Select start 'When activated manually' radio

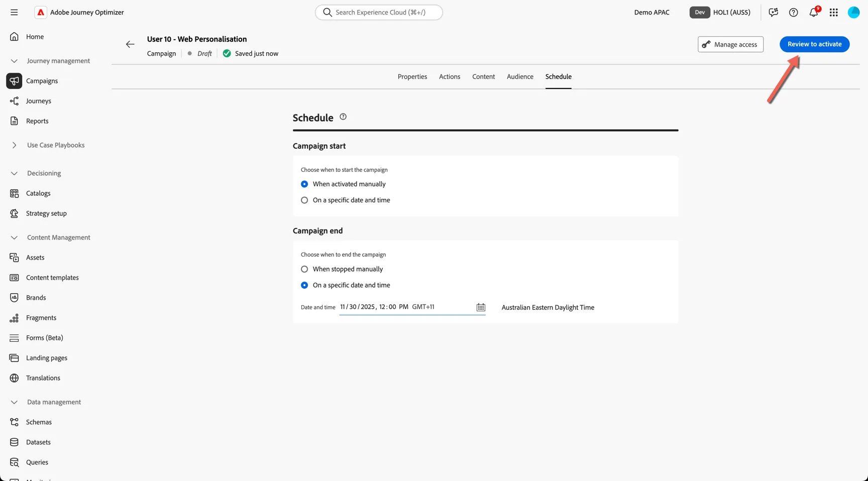click(x=304, y=184)
